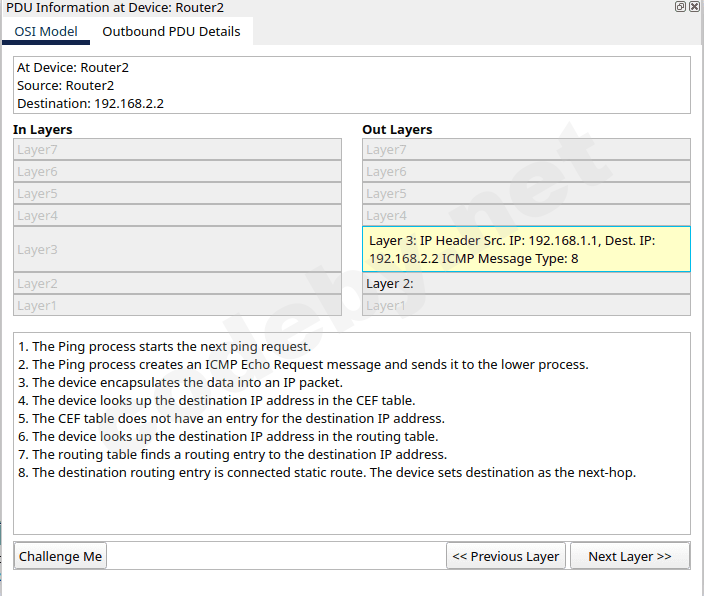Click Out Layers Layer4 row
Image resolution: width=704 pixels, height=596 pixels.
click(526, 216)
